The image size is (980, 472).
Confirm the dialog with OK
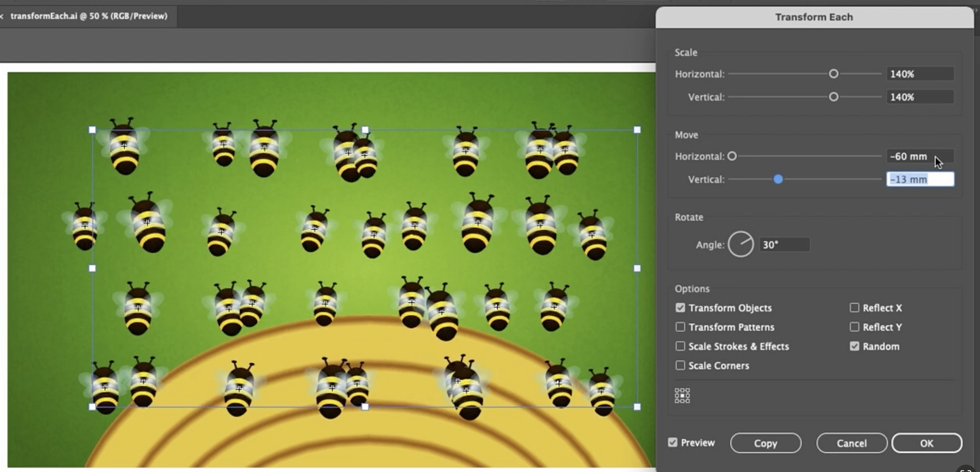(927, 443)
